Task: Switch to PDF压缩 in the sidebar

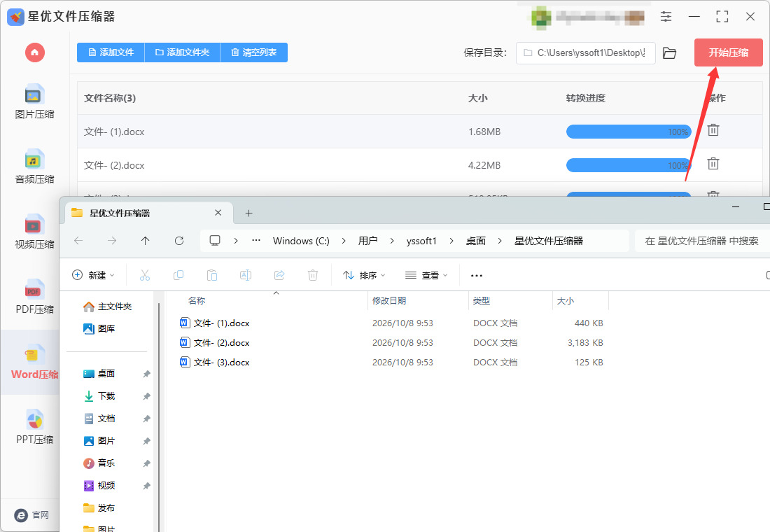Action: 34,297
